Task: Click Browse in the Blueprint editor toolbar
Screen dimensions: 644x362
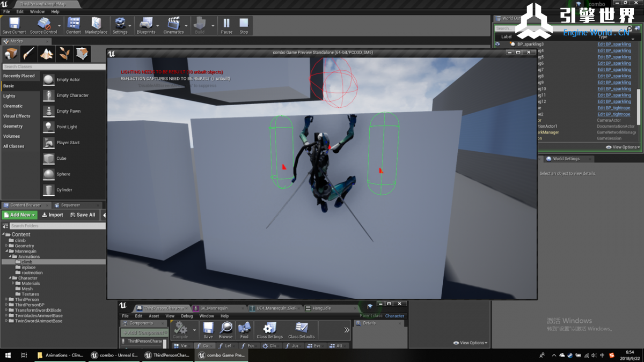Action: 226,330
